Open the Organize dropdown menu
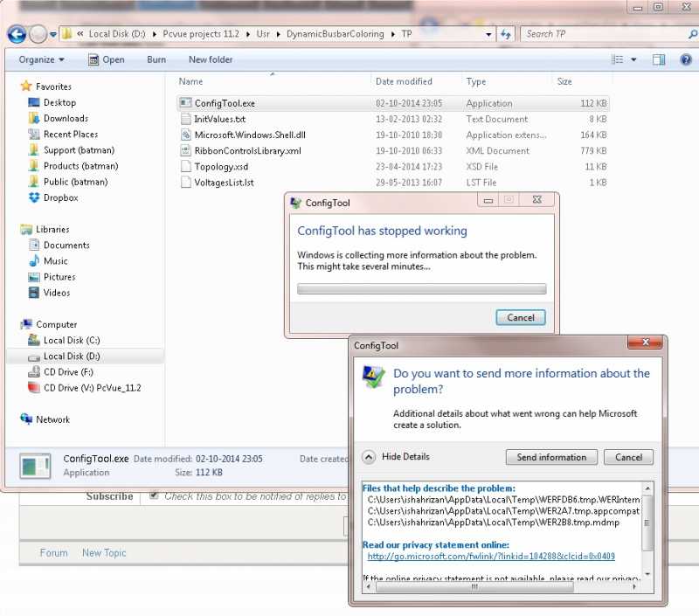Viewport: 699px width, 616px height. click(x=41, y=59)
